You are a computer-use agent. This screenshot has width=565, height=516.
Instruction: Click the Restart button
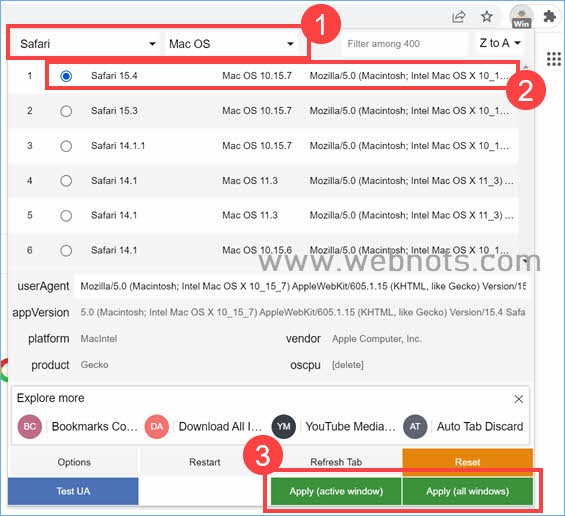pyautogui.click(x=205, y=462)
